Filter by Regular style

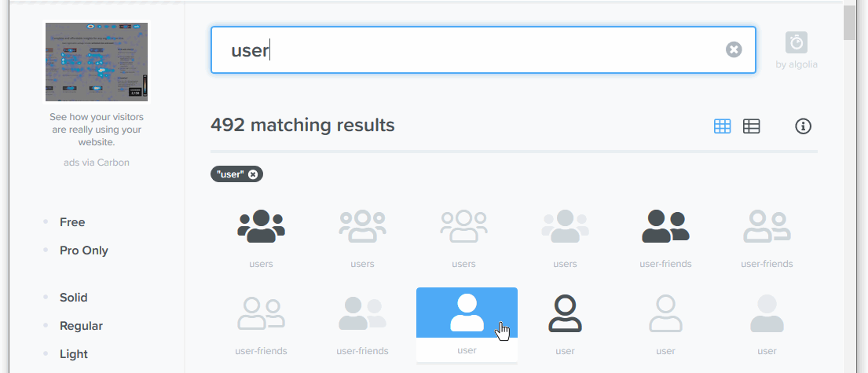click(x=81, y=326)
